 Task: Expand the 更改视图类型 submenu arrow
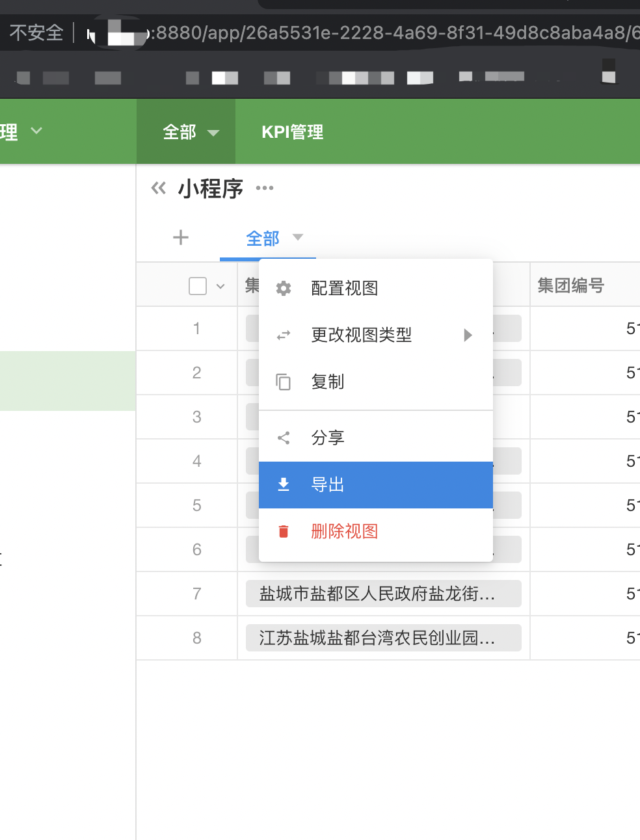[x=468, y=335]
